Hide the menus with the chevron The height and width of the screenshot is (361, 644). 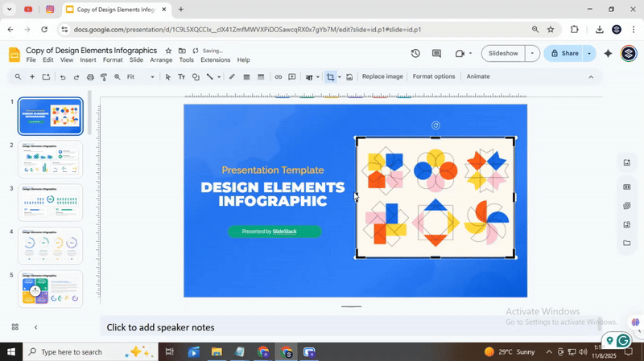click(x=591, y=77)
